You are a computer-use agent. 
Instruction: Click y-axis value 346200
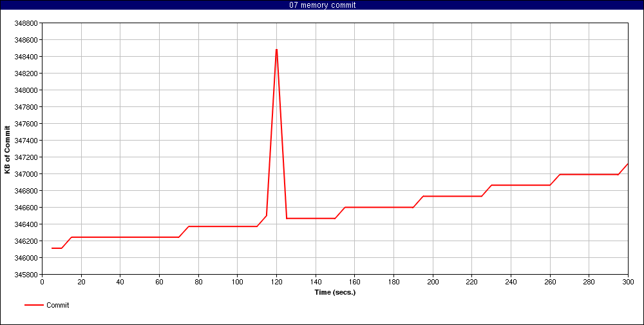coord(26,241)
